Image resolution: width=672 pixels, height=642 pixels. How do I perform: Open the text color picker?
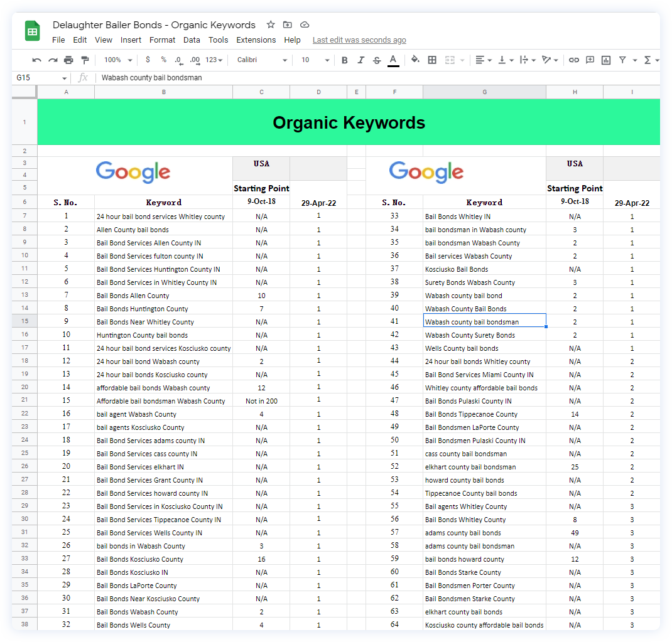pyautogui.click(x=393, y=60)
